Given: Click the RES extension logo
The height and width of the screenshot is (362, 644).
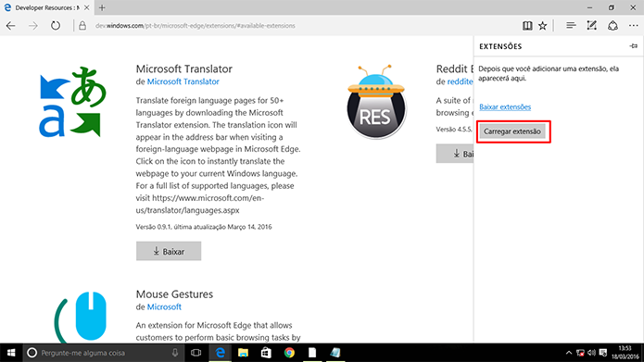Looking at the screenshot, I should tap(376, 101).
